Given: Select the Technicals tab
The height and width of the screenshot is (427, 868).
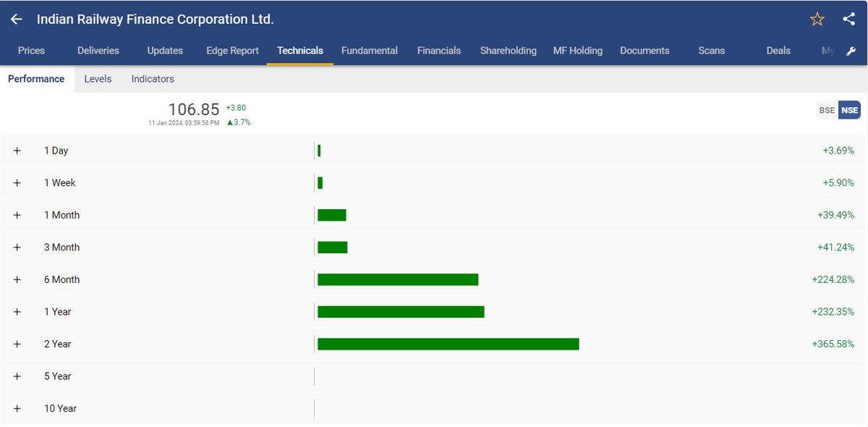Looking at the screenshot, I should (300, 51).
